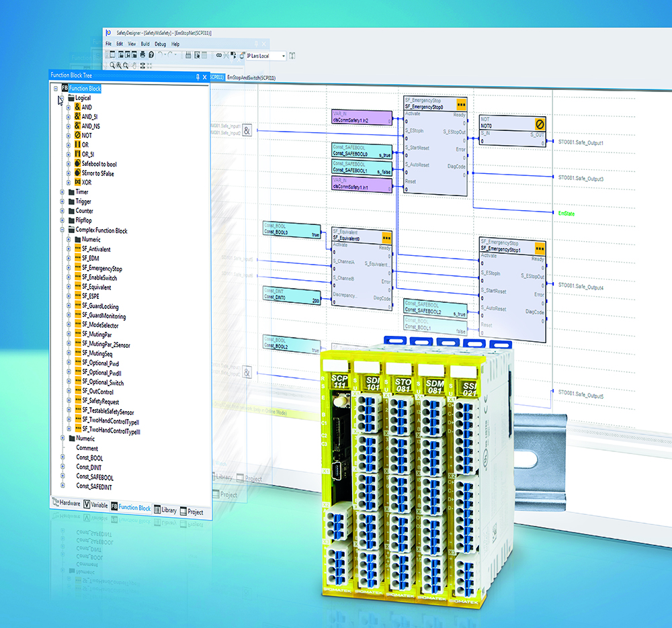
Task: Click the SafetyDesigner app logo in title bar
Action: [108, 32]
